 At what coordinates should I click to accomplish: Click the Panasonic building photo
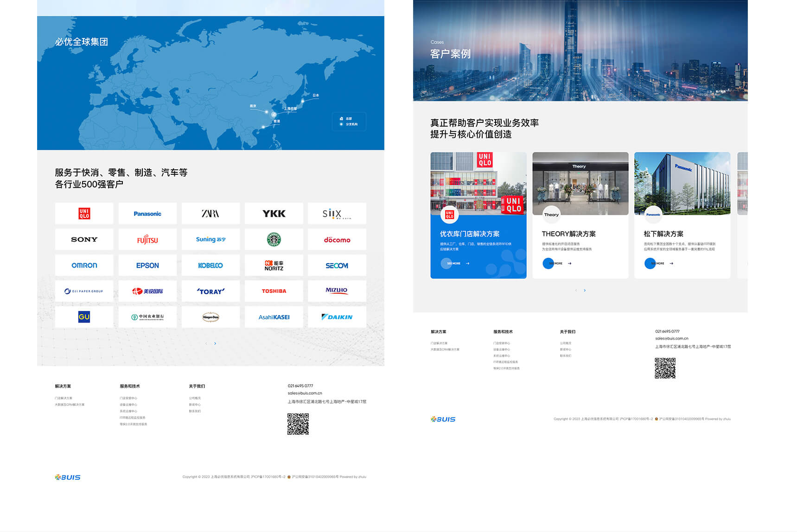point(682,184)
